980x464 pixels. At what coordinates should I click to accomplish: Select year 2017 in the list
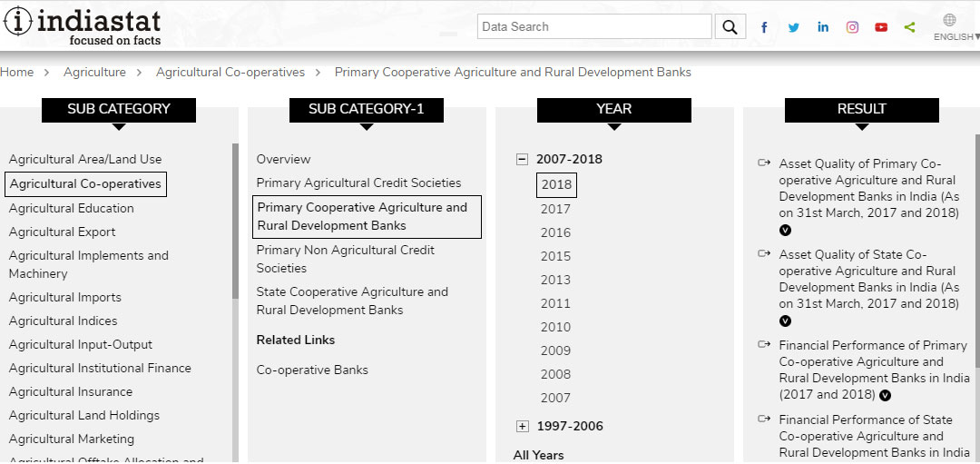click(x=555, y=209)
